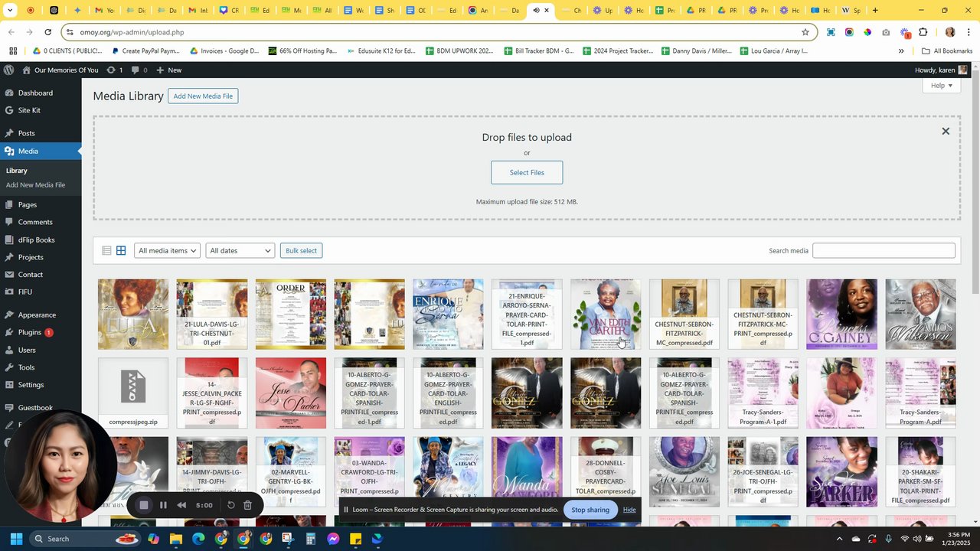Select the Ann Edith Carter thumbnail
The image size is (980, 551).
click(606, 314)
